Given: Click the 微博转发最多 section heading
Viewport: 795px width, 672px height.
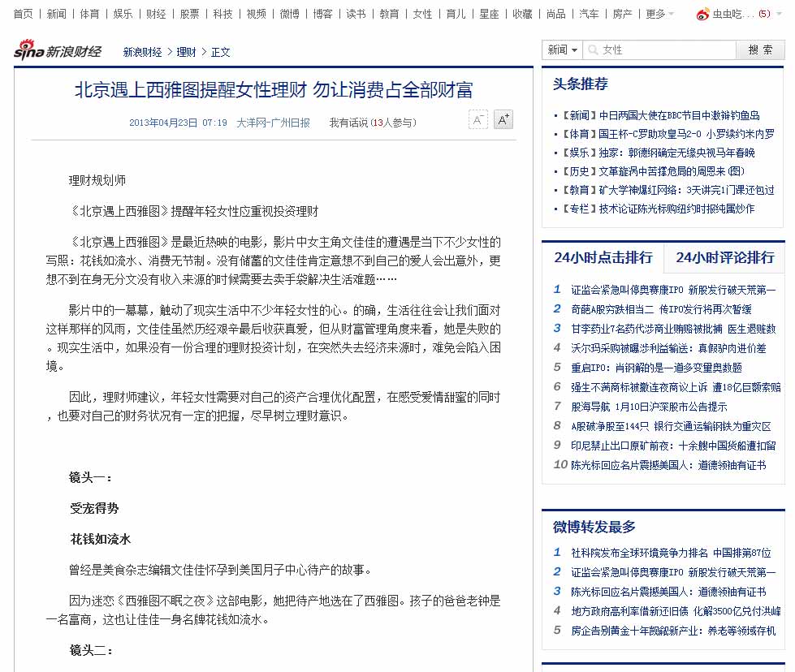Looking at the screenshot, I should (x=594, y=527).
